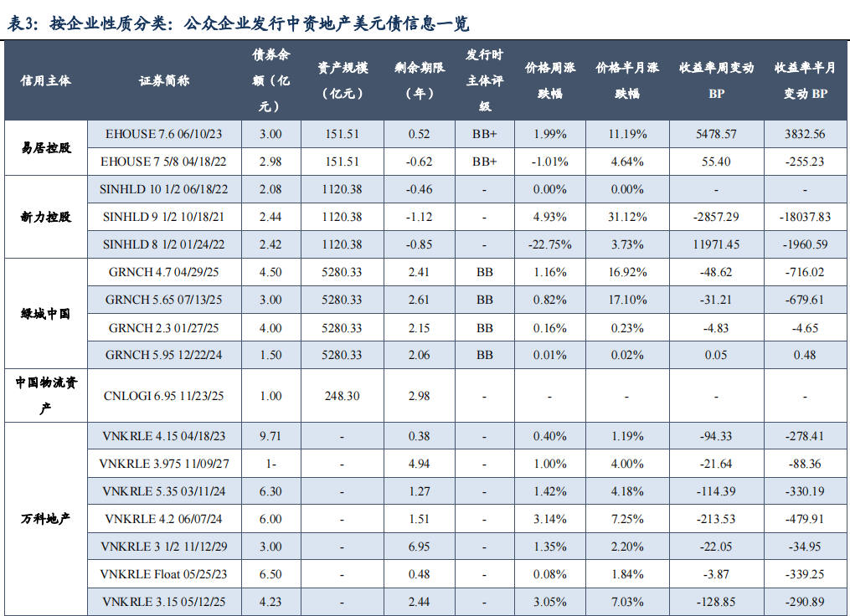Click the 151.51 asset size for EHOUSE 7.6
850x616 pixels.
click(x=342, y=134)
